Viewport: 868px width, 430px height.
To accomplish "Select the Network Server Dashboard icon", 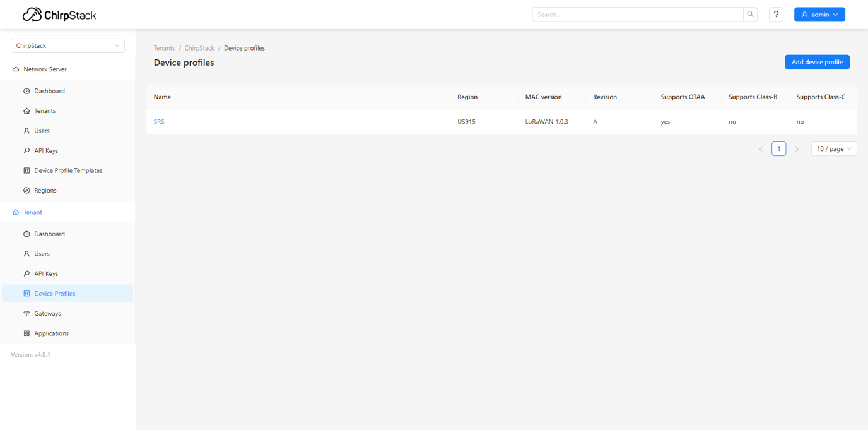I will coord(26,91).
